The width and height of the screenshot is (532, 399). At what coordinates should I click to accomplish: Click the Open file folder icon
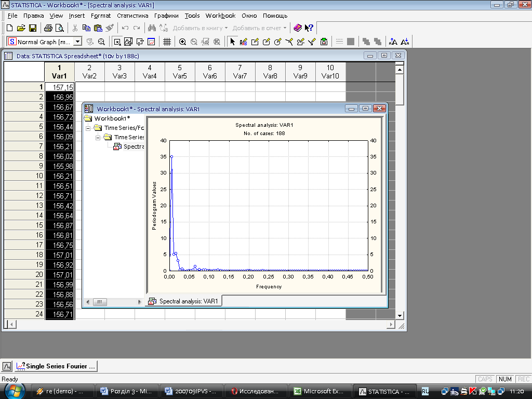click(21, 28)
